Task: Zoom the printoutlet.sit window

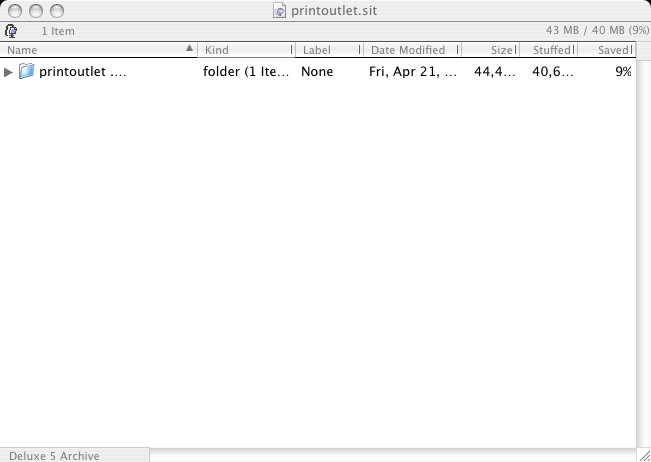Action: [57, 11]
